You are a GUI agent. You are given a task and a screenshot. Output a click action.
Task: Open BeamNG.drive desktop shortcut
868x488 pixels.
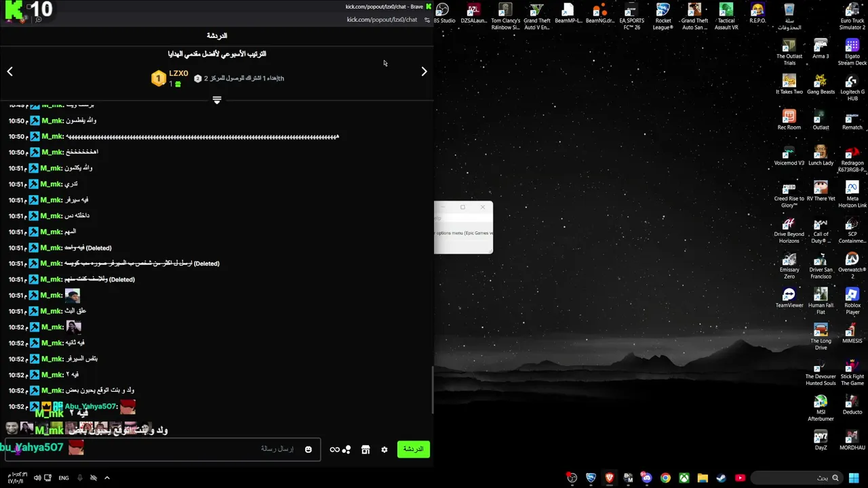[x=599, y=14]
